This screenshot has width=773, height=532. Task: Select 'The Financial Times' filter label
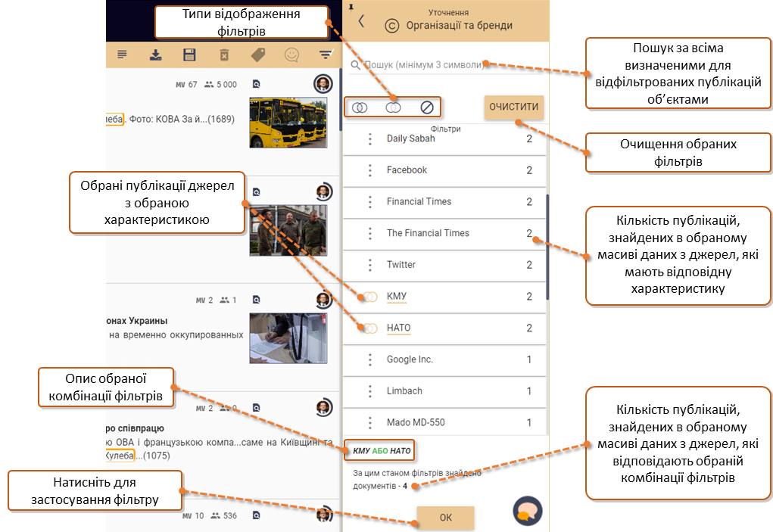click(x=428, y=233)
